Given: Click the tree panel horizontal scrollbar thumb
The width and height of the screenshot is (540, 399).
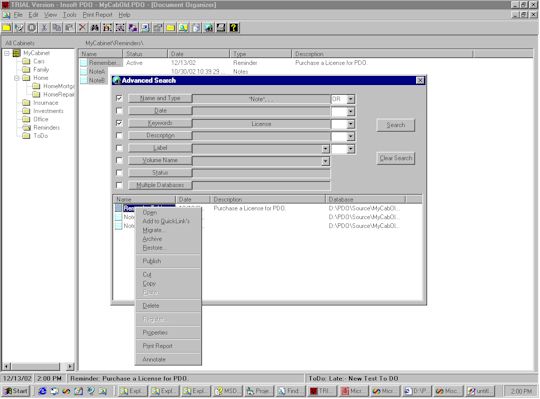Looking at the screenshot, I should [35, 366].
